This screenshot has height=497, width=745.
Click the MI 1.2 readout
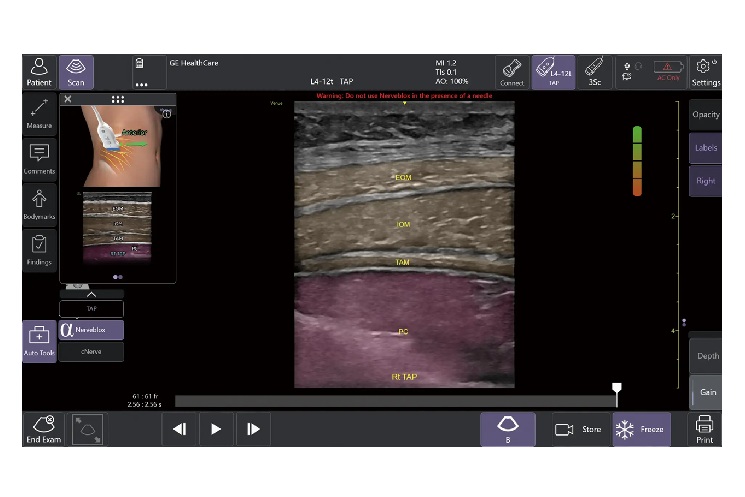[x=446, y=63]
